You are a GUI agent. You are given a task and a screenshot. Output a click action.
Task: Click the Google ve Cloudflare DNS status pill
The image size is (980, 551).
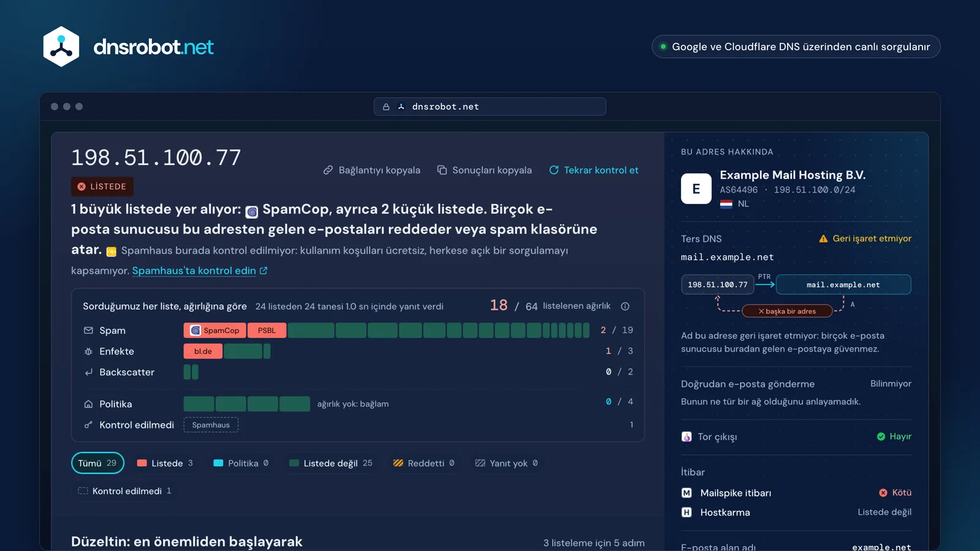point(796,47)
